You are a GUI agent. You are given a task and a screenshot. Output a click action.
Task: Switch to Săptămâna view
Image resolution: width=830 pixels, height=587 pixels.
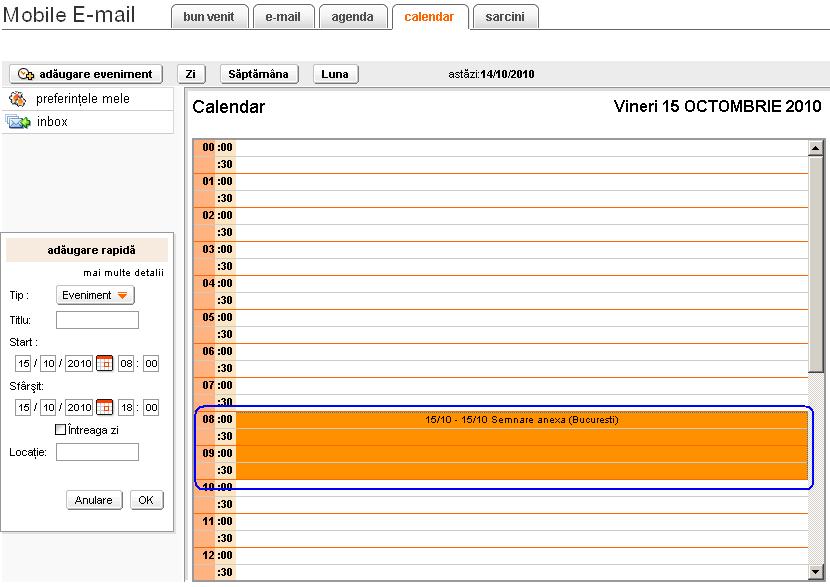(x=258, y=74)
